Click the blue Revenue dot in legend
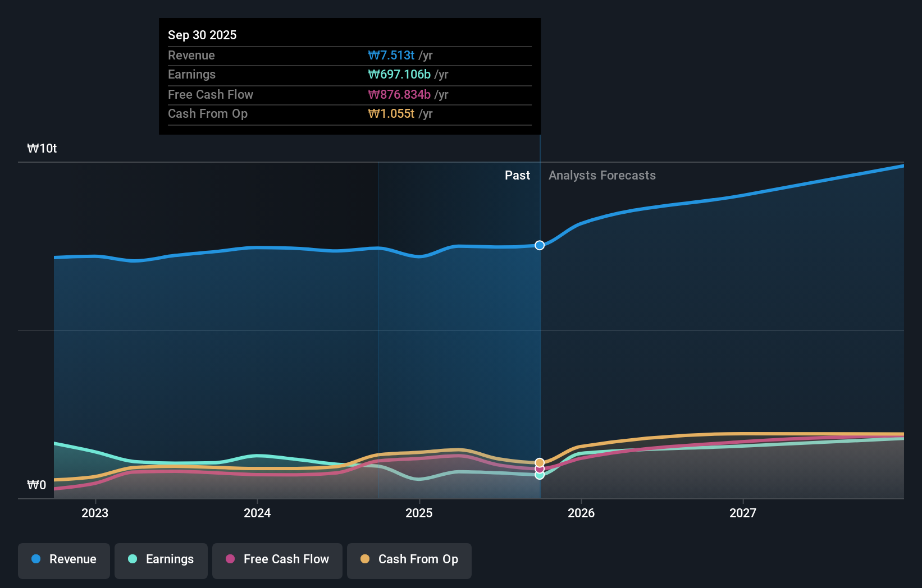This screenshot has width=922, height=588. click(35, 559)
